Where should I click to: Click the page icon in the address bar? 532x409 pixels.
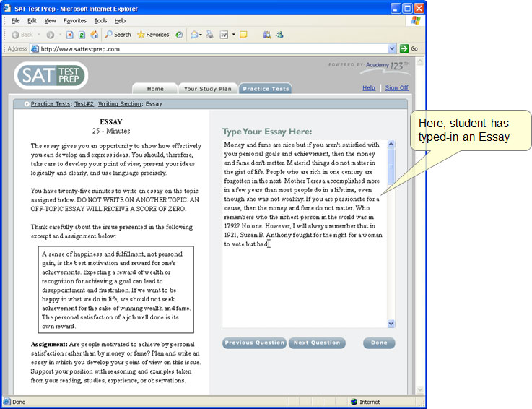[35, 49]
